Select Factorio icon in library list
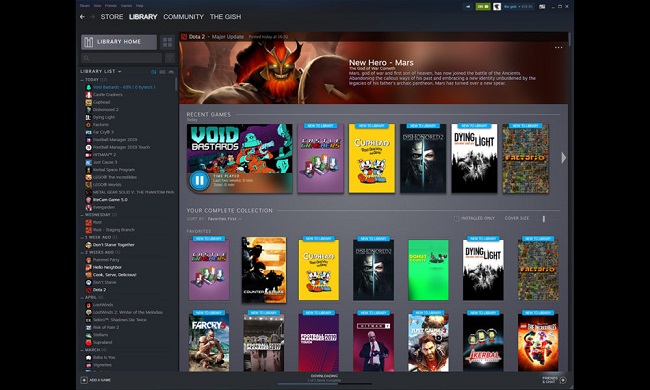 tap(89, 125)
